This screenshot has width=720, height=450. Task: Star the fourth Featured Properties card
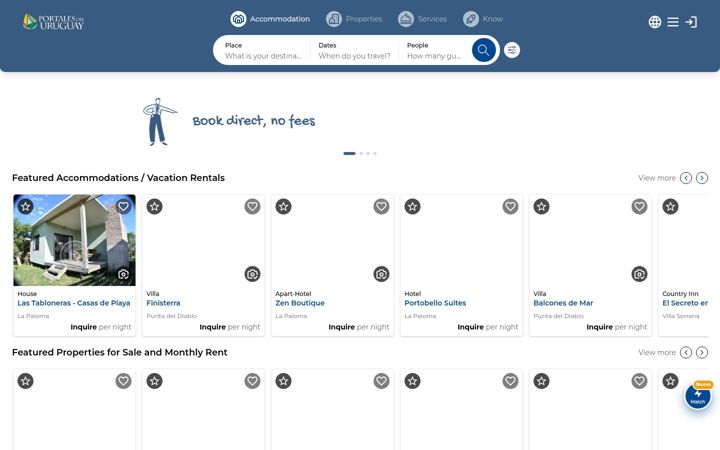(x=413, y=381)
